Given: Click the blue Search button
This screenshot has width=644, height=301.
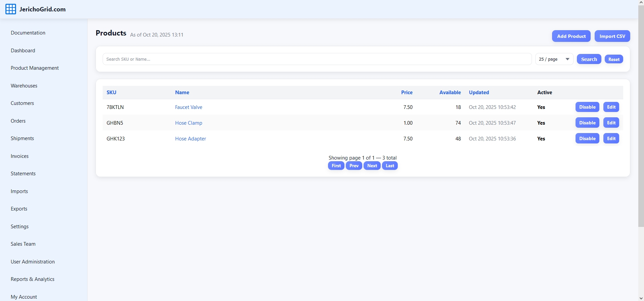Looking at the screenshot, I should 589,59.
